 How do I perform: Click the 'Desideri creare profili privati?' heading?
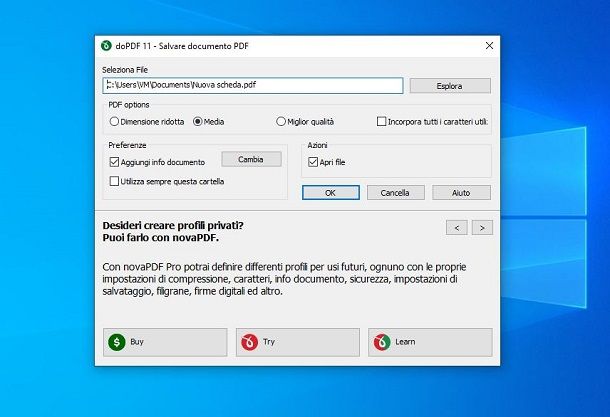pyautogui.click(x=173, y=225)
